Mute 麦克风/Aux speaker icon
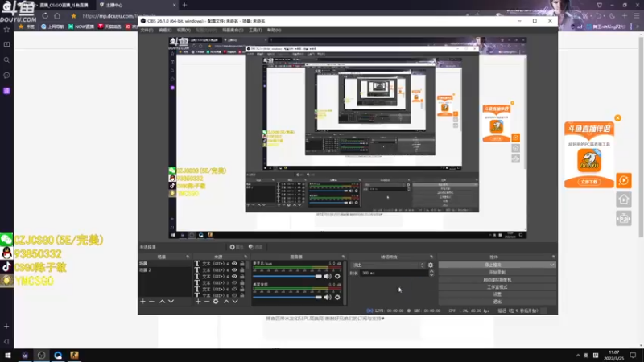Viewport: 644px width, 362px height. tap(328, 276)
